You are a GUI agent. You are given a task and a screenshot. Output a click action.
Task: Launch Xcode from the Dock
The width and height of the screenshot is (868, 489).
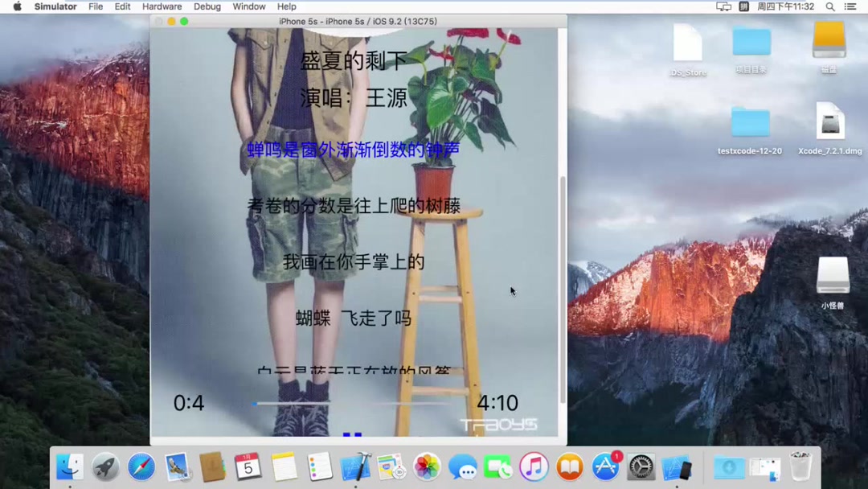[x=355, y=466]
